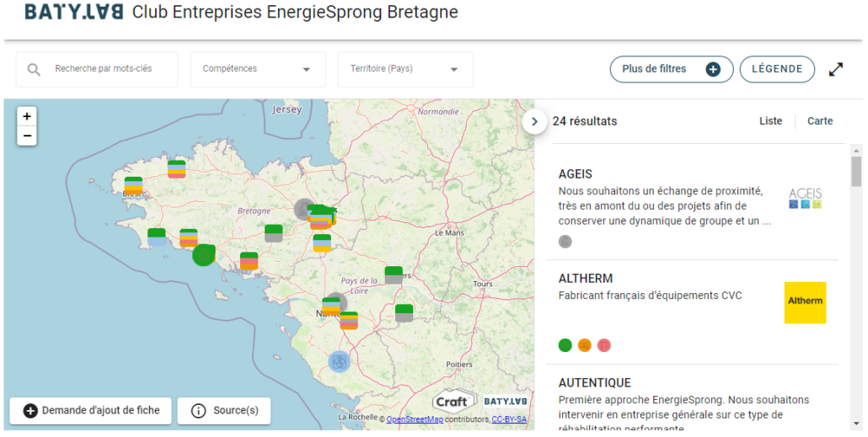Viewport: 868px width, 437px height.
Task: Click the search magnifier icon
Action: tap(34, 70)
